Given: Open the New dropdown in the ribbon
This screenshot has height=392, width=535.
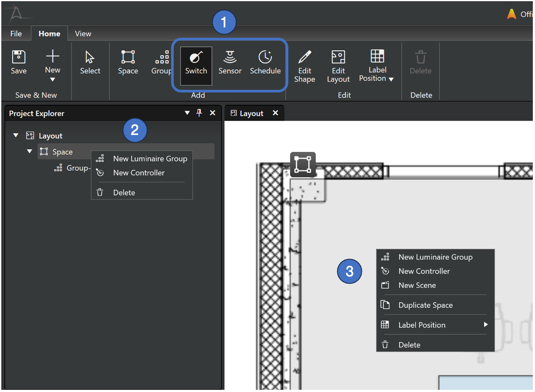Looking at the screenshot, I should pyautogui.click(x=53, y=65).
